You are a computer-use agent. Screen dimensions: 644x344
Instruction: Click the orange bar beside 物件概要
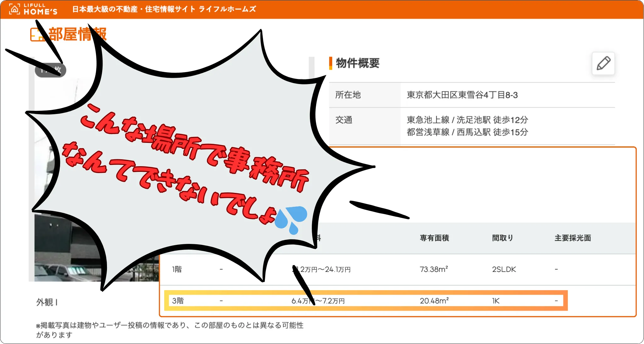click(x=330, y=64)
